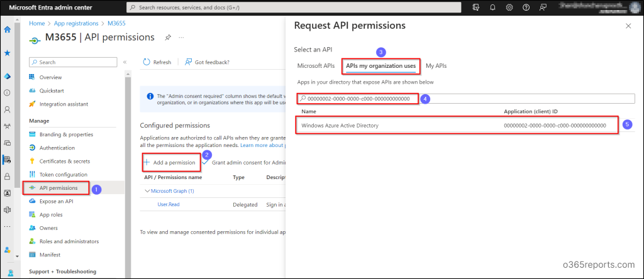Click the Type column header

click(x=238, y=178)
